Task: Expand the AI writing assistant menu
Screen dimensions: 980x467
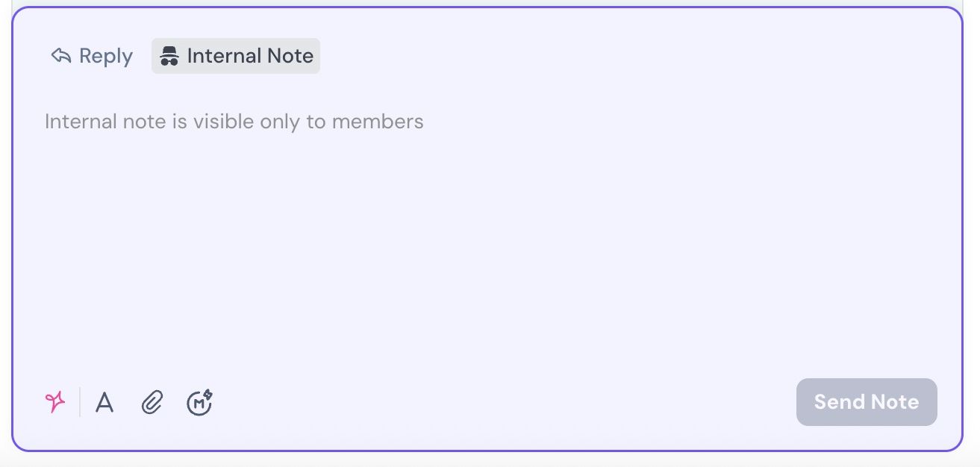Action: 55,402
